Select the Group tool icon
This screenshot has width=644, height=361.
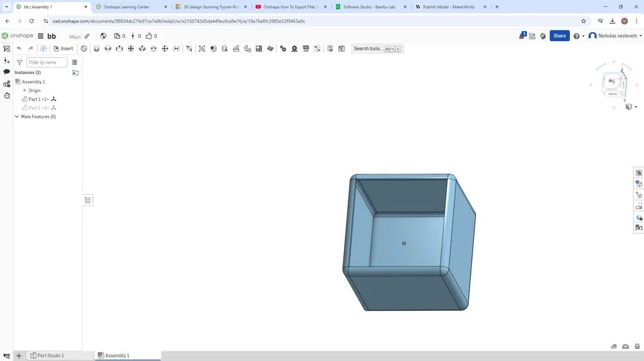(x=202, y=48)
